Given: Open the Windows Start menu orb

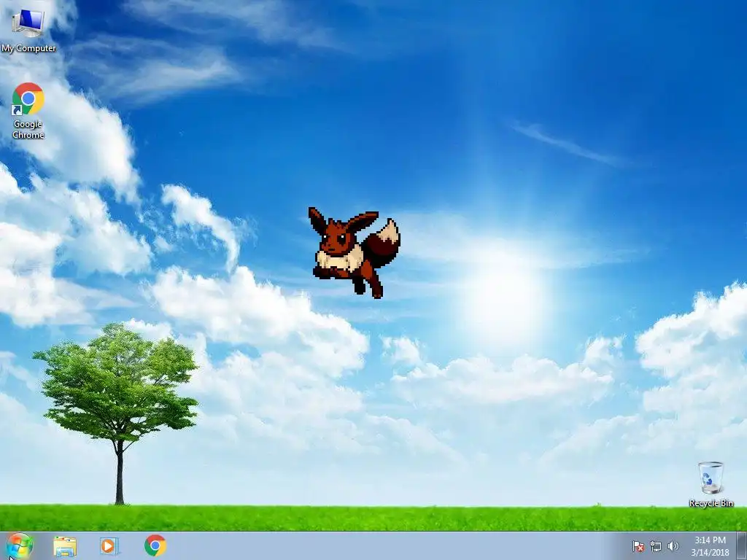Looking at the screenshot, I should click(x=20, y=546).
